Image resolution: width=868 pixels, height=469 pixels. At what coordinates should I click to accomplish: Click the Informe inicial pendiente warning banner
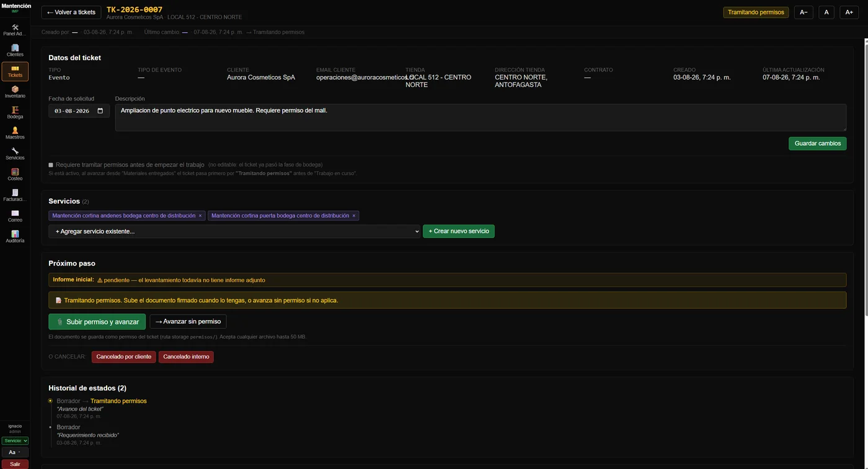[447, 280]
